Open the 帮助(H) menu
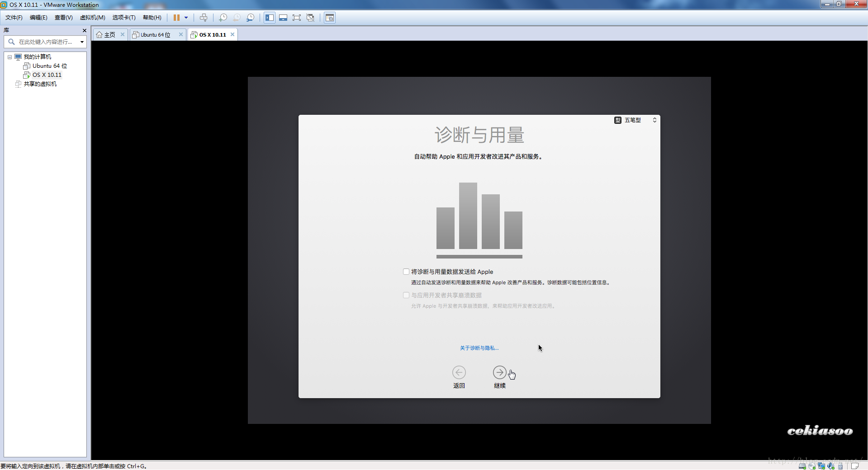Viewport: 868px width, 470px height. click(152, 18)
